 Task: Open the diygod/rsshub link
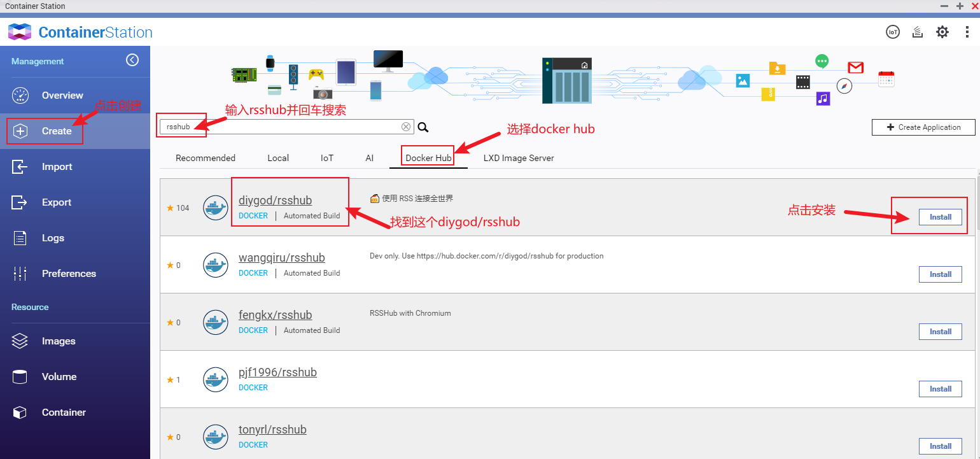tap(275, 201)
